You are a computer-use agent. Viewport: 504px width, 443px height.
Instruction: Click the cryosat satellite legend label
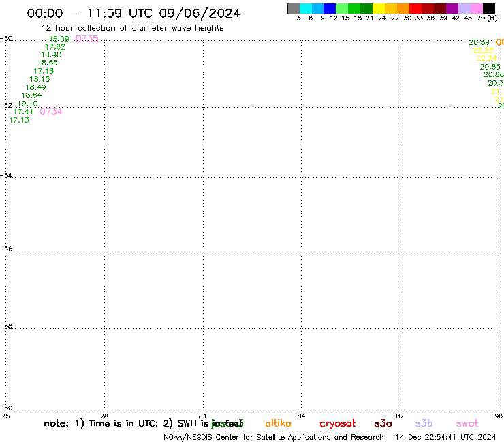coord(338,424)
